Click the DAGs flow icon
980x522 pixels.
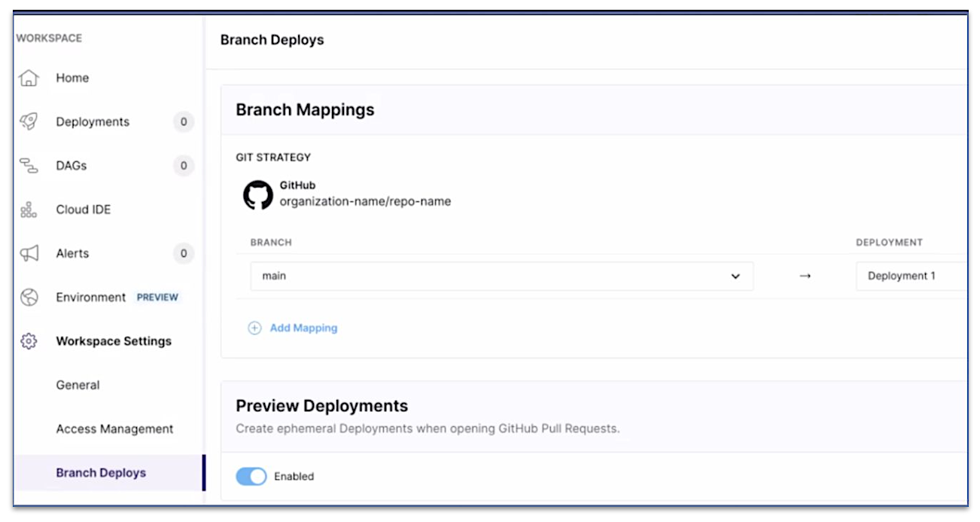tap(29, 166)
